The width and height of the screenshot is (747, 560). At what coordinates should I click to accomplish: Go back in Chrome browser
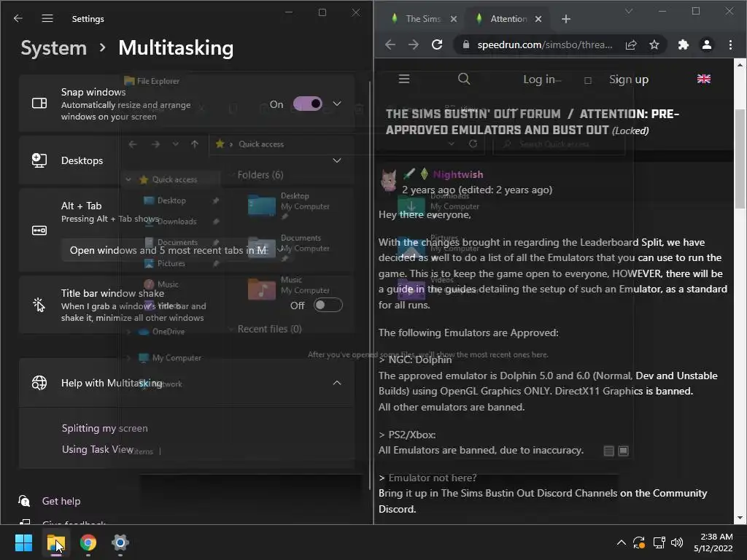[x=390, y=44]
